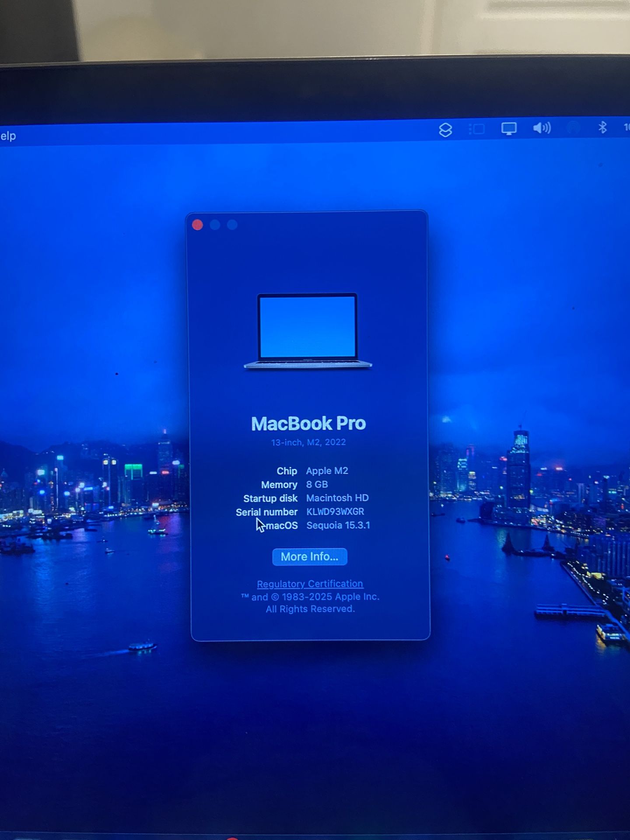Image resolution: width=630 pixels, height=840 pixels.
Task: Click the dimmed AirDrop icon in the menu bar
Action: [573, 128]
